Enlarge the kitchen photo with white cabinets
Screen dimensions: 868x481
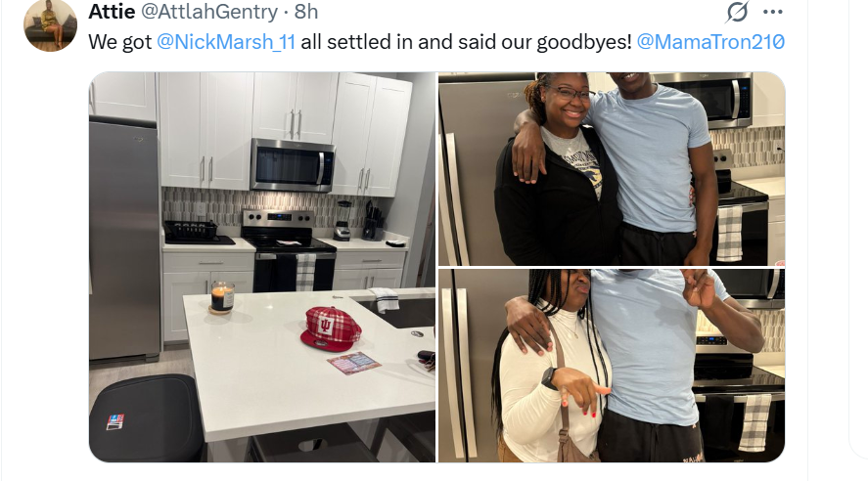click(262, 267)
